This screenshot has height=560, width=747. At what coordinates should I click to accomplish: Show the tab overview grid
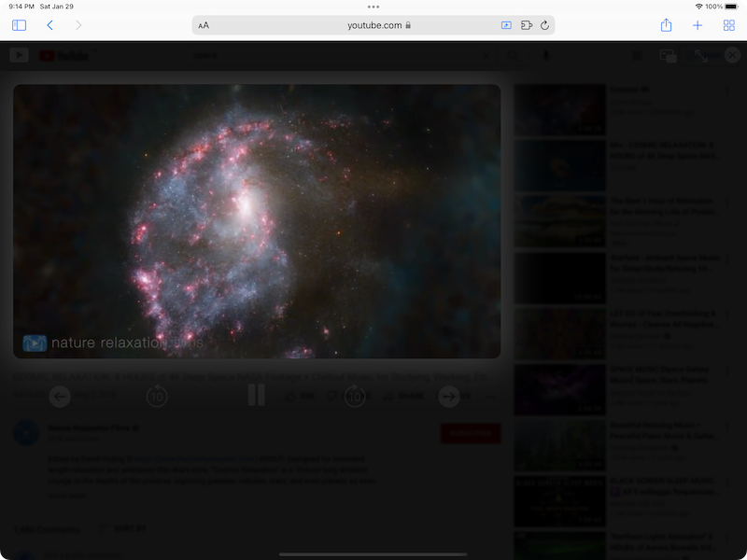[729, 25]
